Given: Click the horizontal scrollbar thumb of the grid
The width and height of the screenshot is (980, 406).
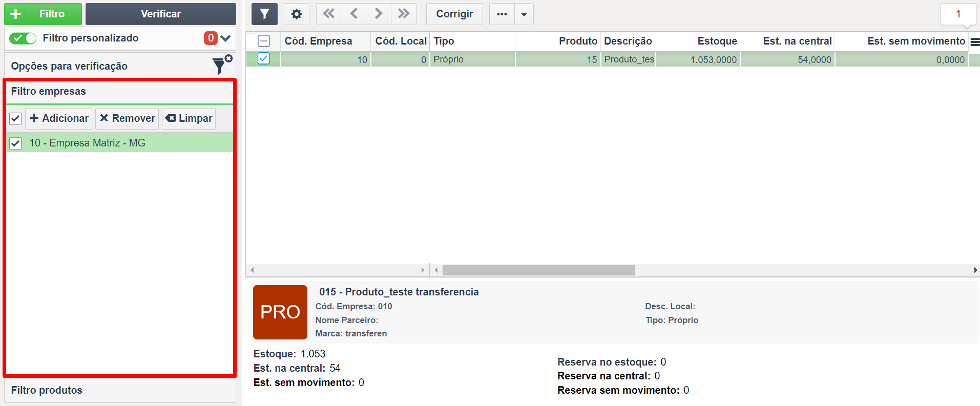Looking at the screenshot, I should click(x=539, y=270).
